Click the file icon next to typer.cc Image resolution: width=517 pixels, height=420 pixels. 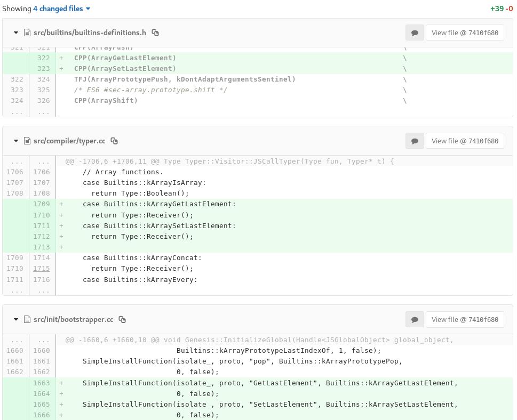click(27, 141)
